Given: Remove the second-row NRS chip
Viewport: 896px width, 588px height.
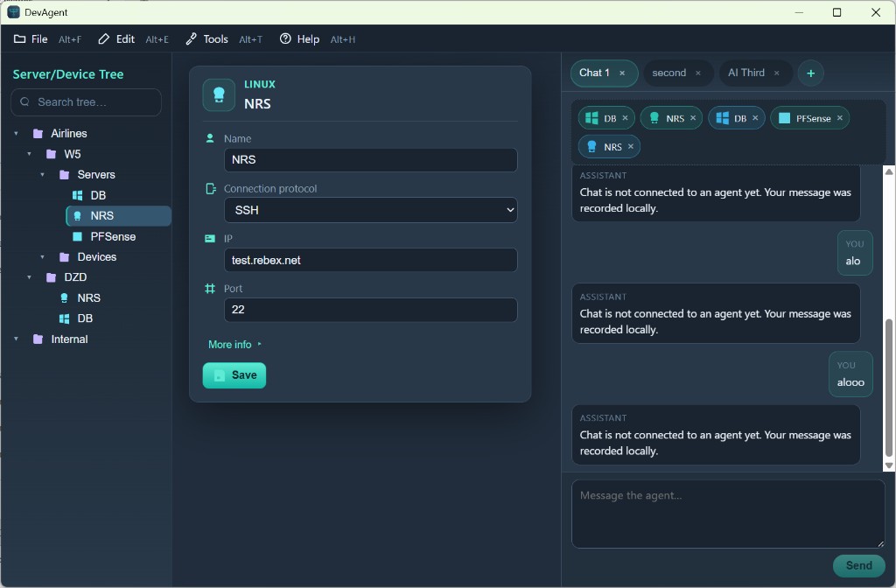Looking at the screenshot, I should pos(631,146).
